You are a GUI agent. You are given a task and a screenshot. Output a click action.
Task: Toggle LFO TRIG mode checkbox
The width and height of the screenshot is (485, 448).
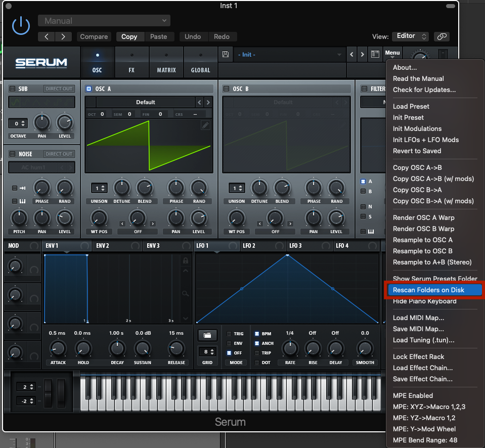[x=229, y=334]
